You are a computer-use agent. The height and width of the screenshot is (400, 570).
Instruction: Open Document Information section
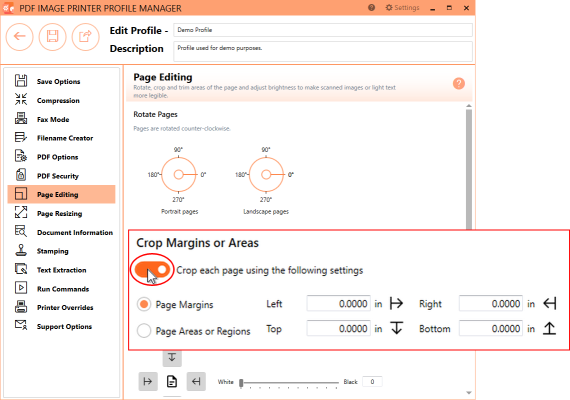coord(61,232)
